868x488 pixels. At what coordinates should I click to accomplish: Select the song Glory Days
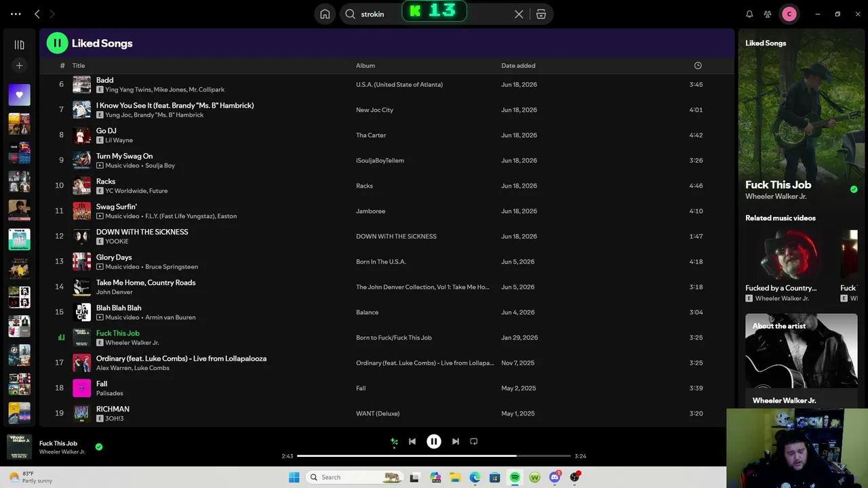114,258
